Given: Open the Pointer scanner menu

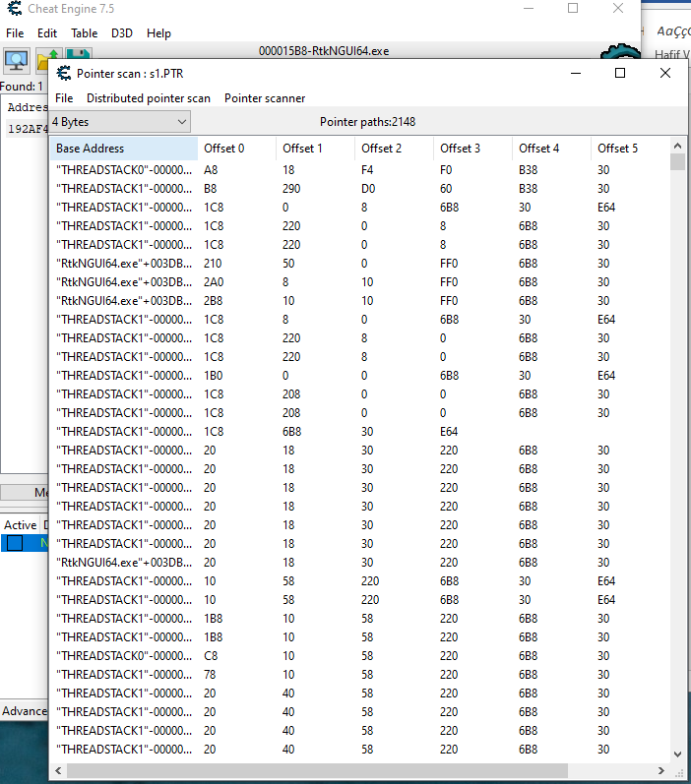Looking at the screenshot, I should coord(265,98).
